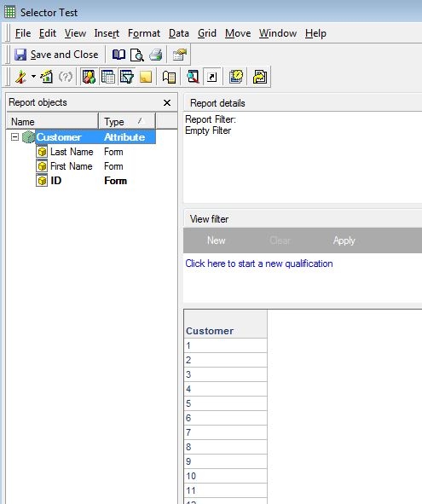This screenshot has width=422, height=504.
Task: Click the grayed prompt question mark icon
Action: click(66, 77)
